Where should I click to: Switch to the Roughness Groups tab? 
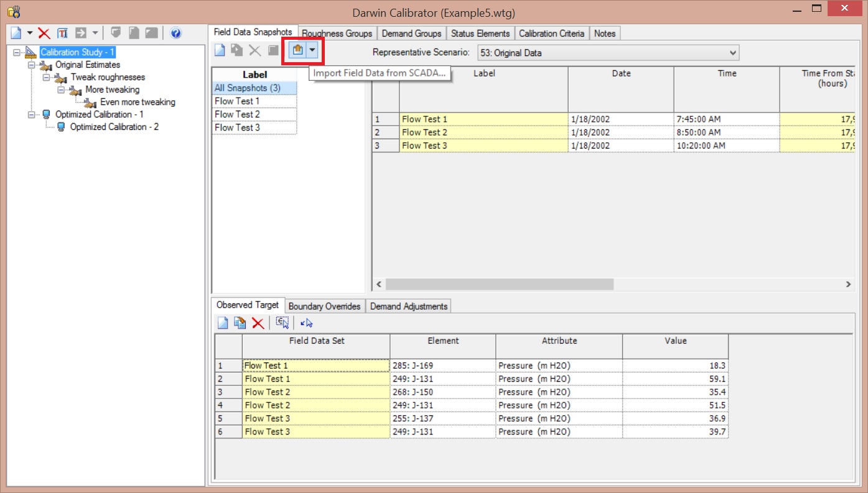(x=337, y=34)
